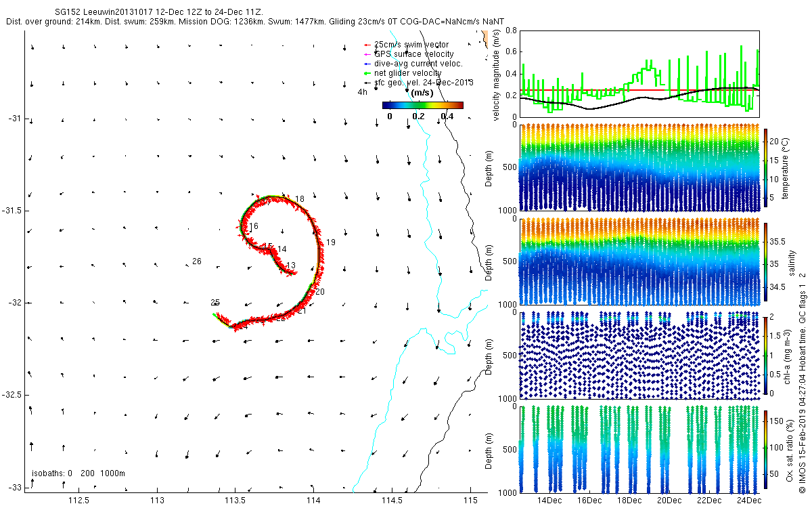The image size is (812, 508).
Task: Click longitude tick label '113'
Action: click(x=157, y=501)
